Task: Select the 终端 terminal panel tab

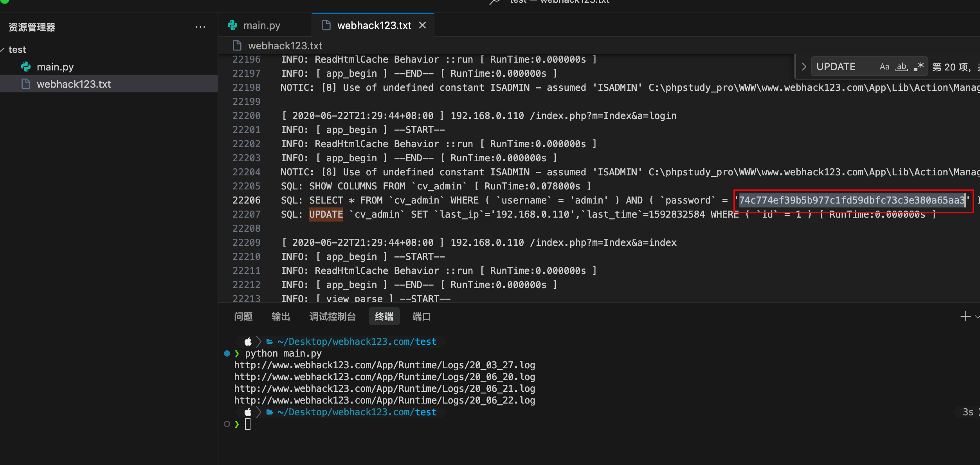Action: click(384, 316)
